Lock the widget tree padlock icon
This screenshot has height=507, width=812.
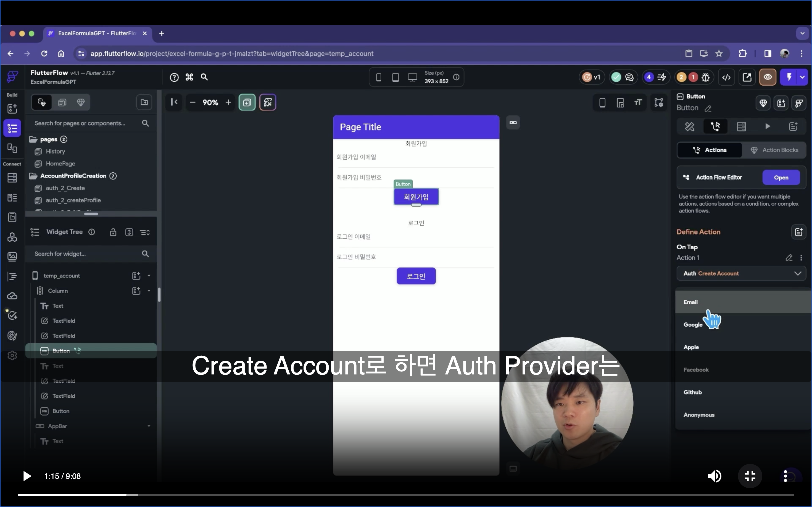click(x=113, y=232)
